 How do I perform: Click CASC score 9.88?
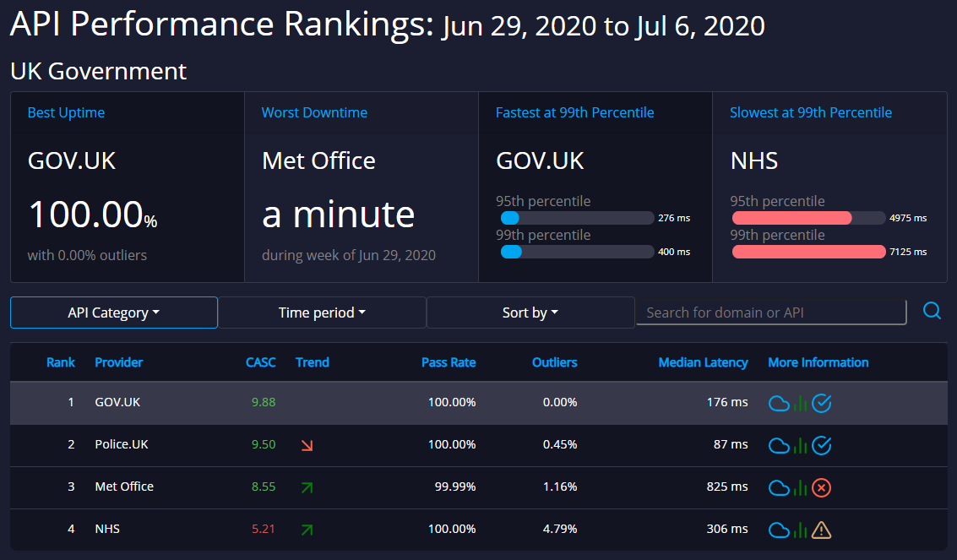pyautogui.click(x=263, y=402)
